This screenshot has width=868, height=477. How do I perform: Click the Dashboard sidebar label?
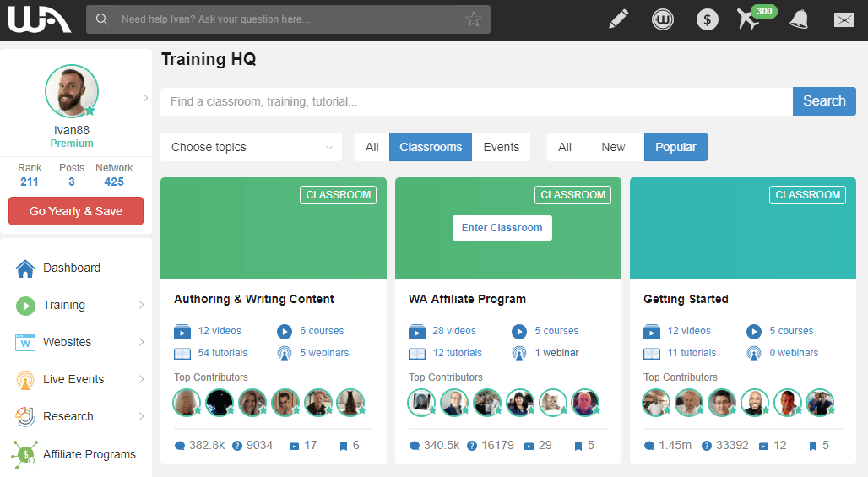coord(72,268)
